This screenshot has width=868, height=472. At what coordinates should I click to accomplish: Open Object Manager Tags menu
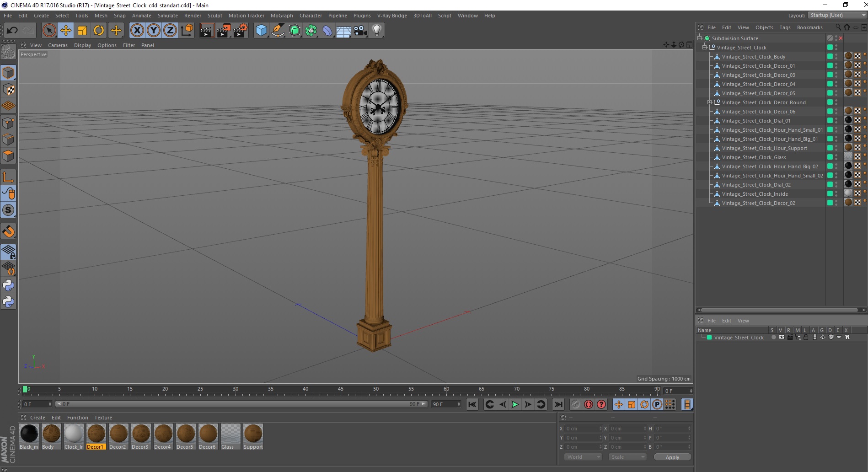coord(785,27)
